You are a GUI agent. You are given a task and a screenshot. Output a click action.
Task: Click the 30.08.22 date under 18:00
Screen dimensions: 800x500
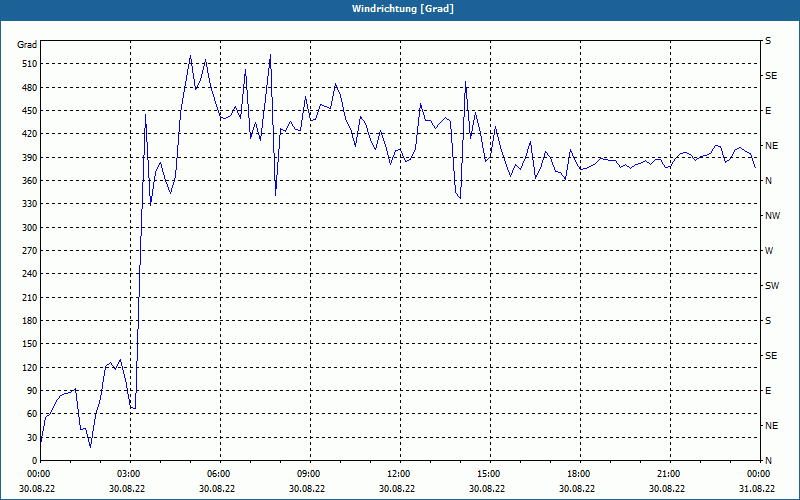click(x=577, y=488)
